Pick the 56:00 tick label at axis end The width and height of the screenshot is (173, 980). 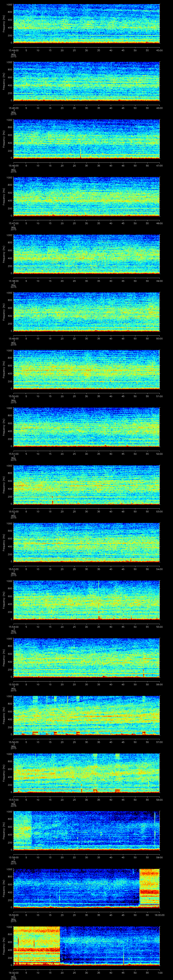pyautogui.click(x=159, y=684)
